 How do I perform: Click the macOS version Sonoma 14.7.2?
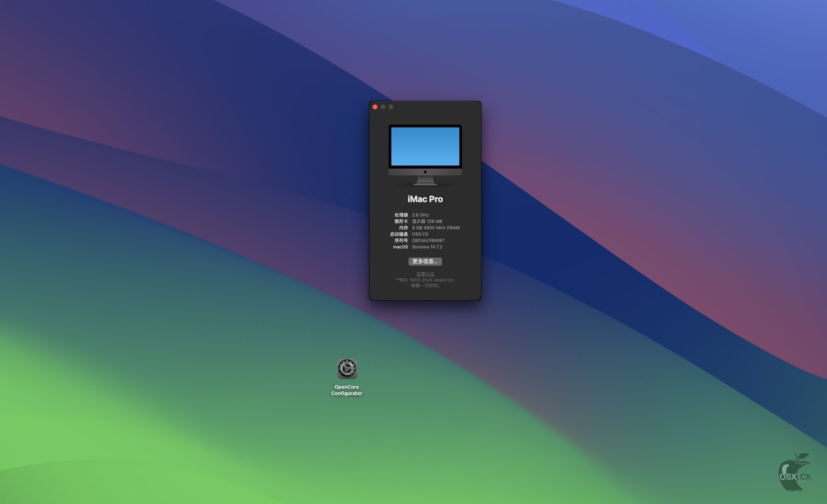[427, 247]
